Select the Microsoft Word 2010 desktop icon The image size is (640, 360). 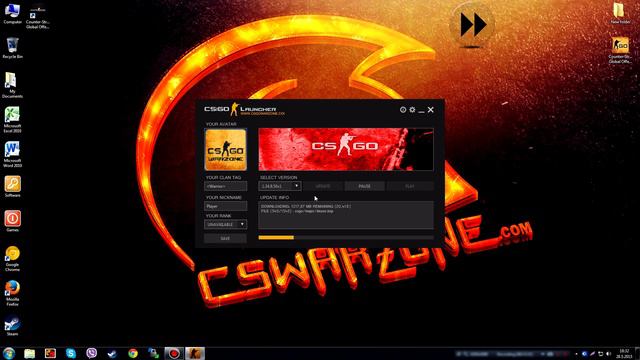(x=12, y=154)
